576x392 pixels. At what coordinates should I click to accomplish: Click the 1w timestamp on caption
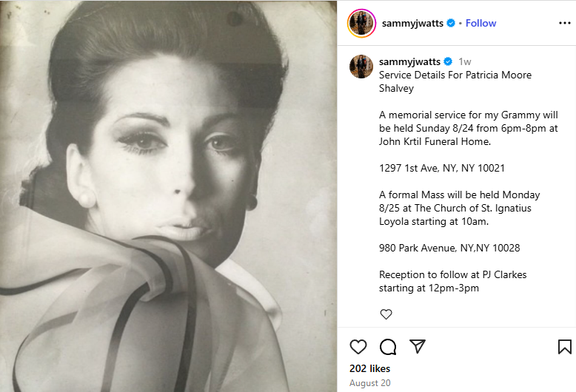click(x=465, y=61)
